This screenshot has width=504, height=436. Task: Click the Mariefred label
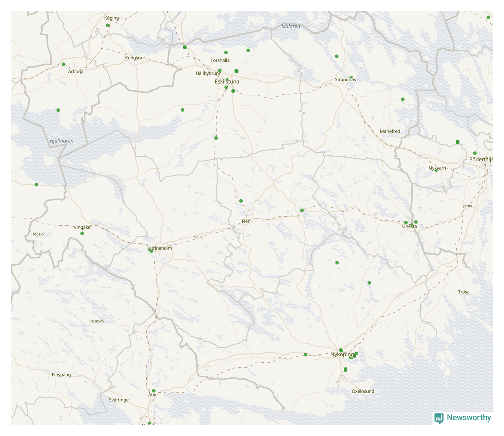tap(390, 131)
